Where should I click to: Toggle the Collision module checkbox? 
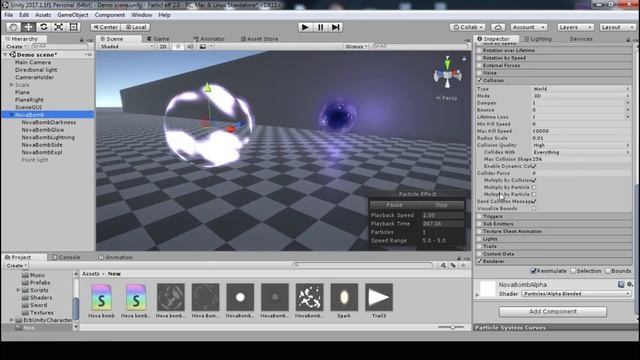pos(480,80)
